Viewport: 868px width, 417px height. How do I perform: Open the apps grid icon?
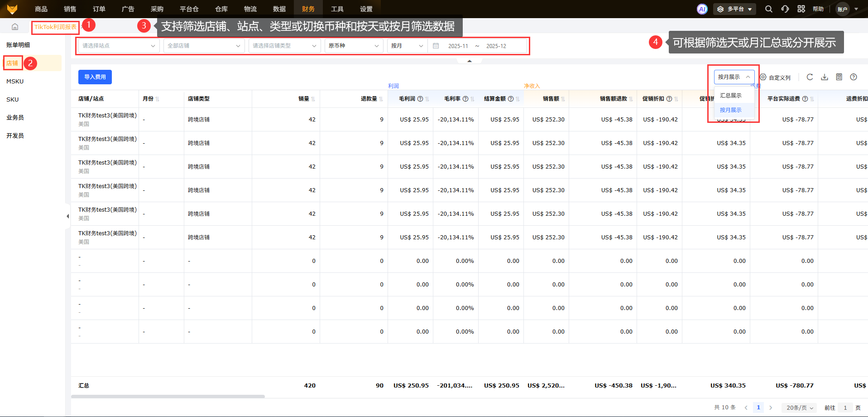(801, 9)
